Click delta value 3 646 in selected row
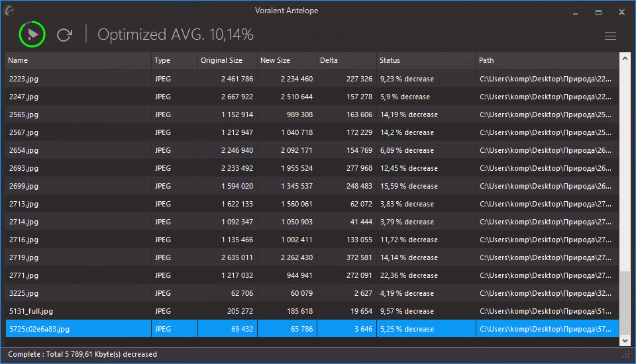Screen dimensions: 636x364 [364, 329]
